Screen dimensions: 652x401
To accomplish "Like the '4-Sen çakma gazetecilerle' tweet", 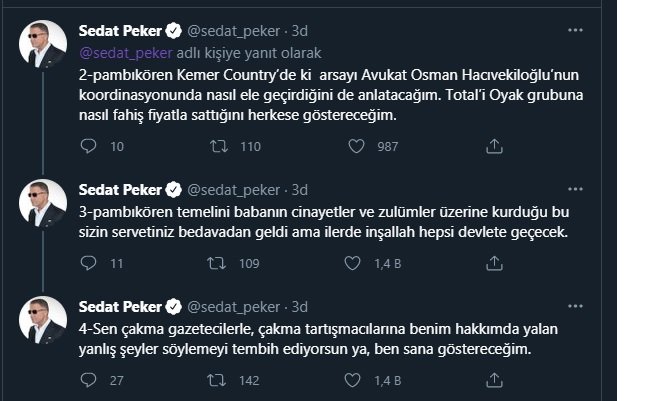I will coord(352,380).
